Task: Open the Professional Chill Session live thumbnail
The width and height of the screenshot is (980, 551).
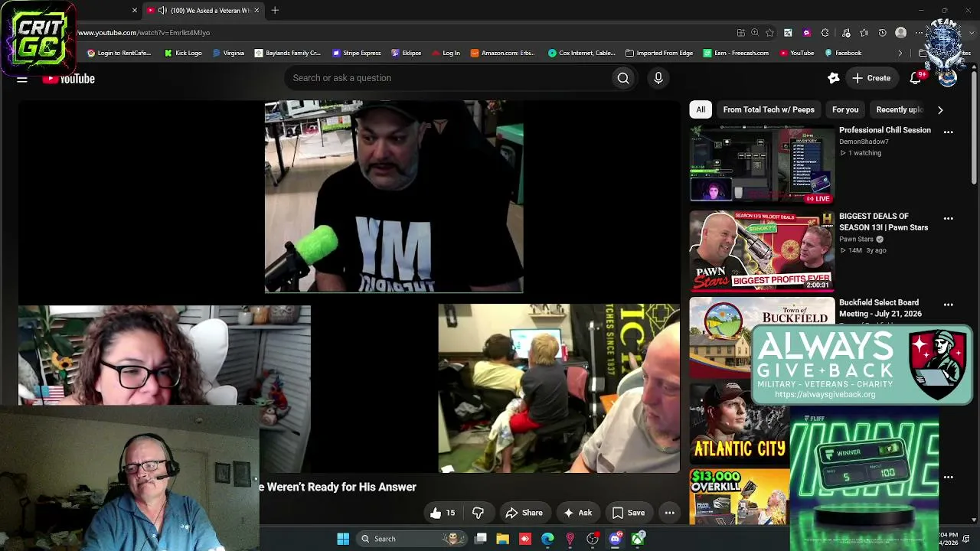Action: pos(762,165)
